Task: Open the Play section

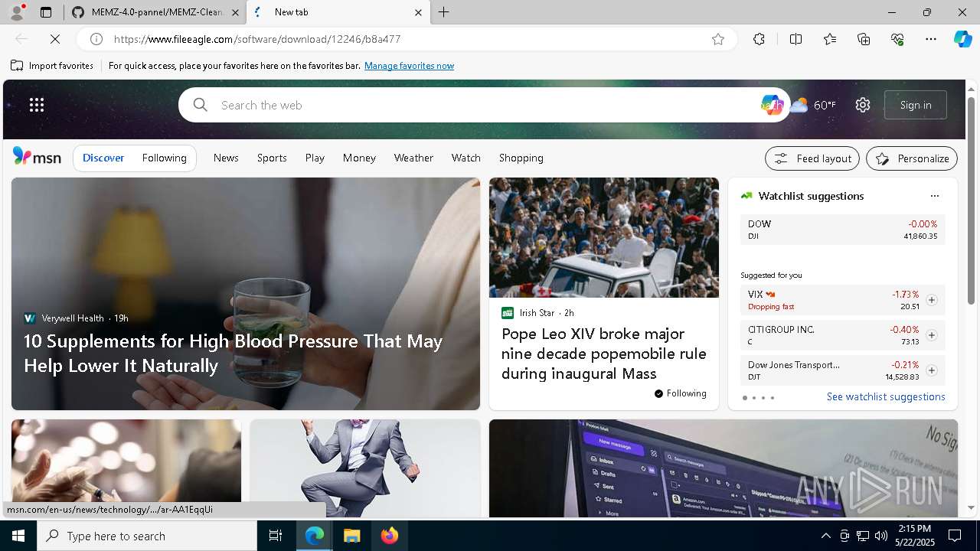Action: tap(315, 158)
